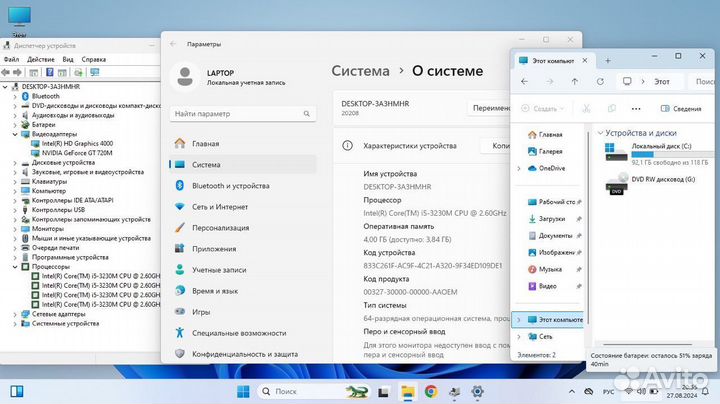Click the forward arrow in Device Manager toolbar

coord(17,72)
